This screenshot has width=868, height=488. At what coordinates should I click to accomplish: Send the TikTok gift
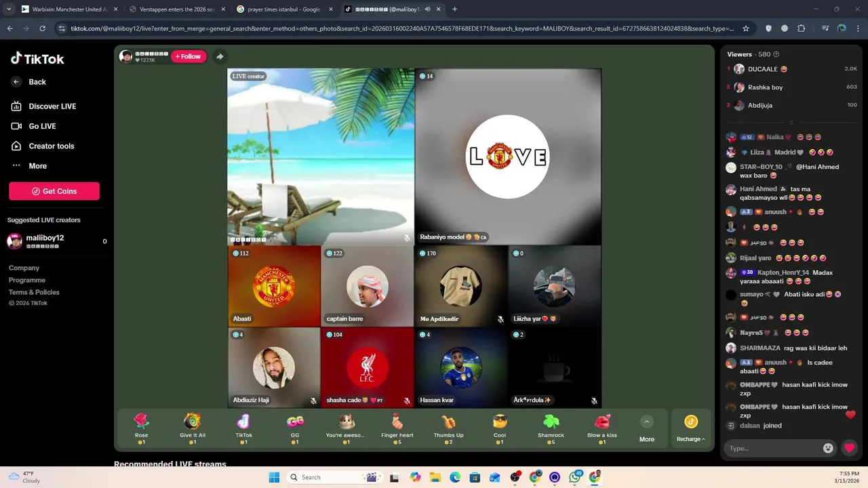tap(243, 428)
